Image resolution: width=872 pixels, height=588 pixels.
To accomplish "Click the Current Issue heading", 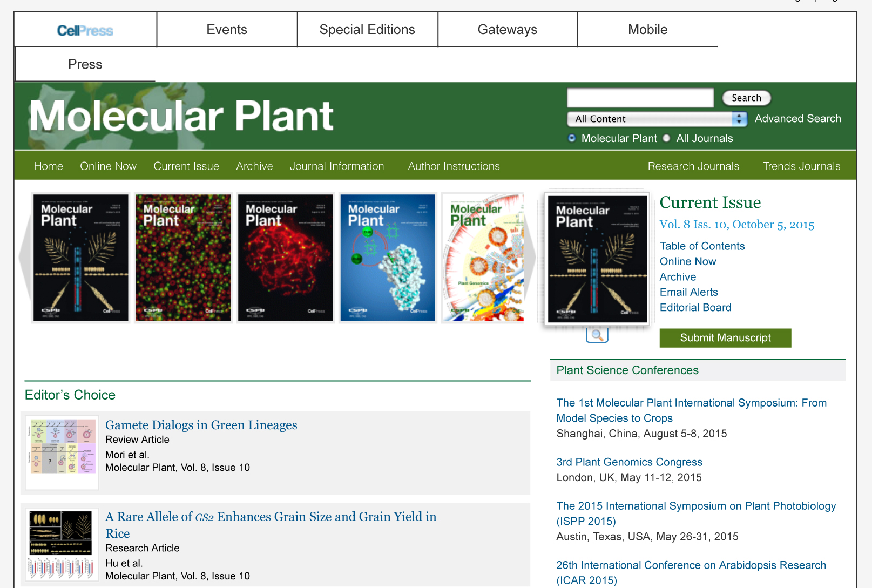I will [x=710, y=202].
